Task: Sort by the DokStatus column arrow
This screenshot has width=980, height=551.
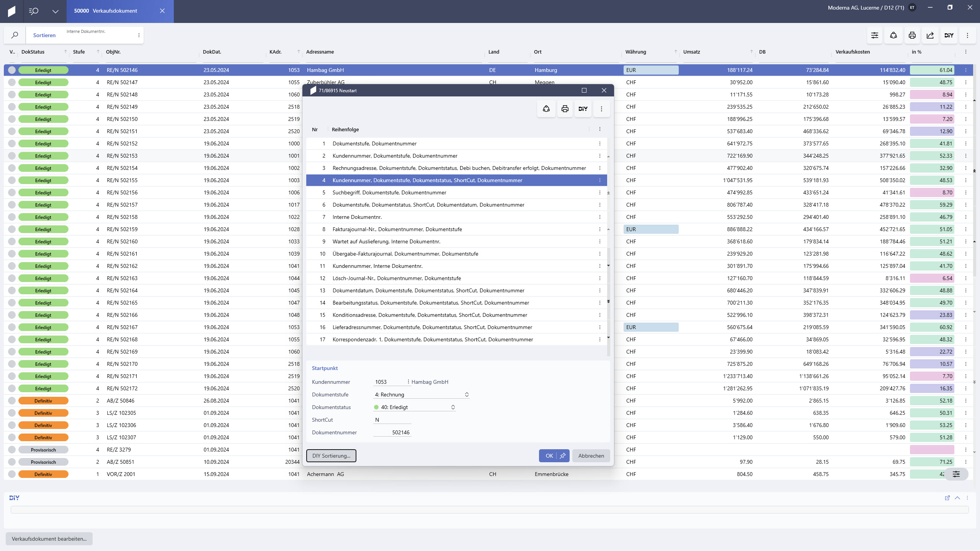Action: [65, 52]
